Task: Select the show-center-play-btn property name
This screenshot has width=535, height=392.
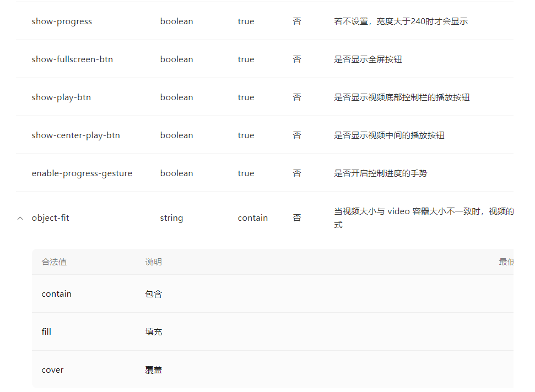Action: (75, 135)
